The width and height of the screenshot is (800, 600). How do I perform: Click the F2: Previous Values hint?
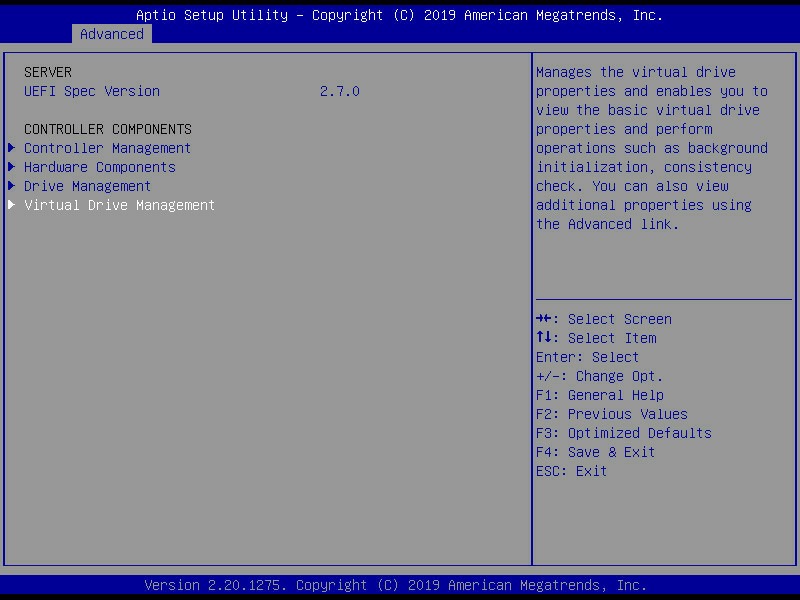point(612,414)
